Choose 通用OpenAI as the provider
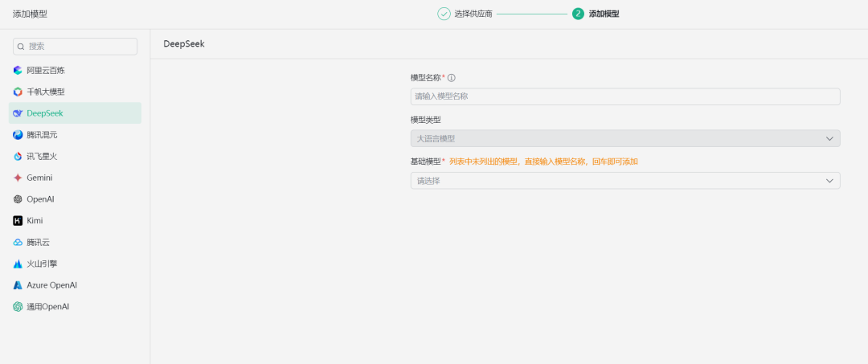The width and height of the screenshot is (868, 364). pos(75,306)
